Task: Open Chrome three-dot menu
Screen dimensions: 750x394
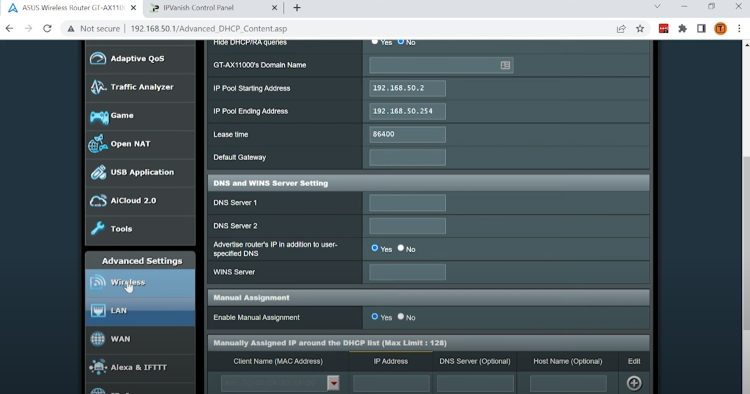Action: [739, 29]
